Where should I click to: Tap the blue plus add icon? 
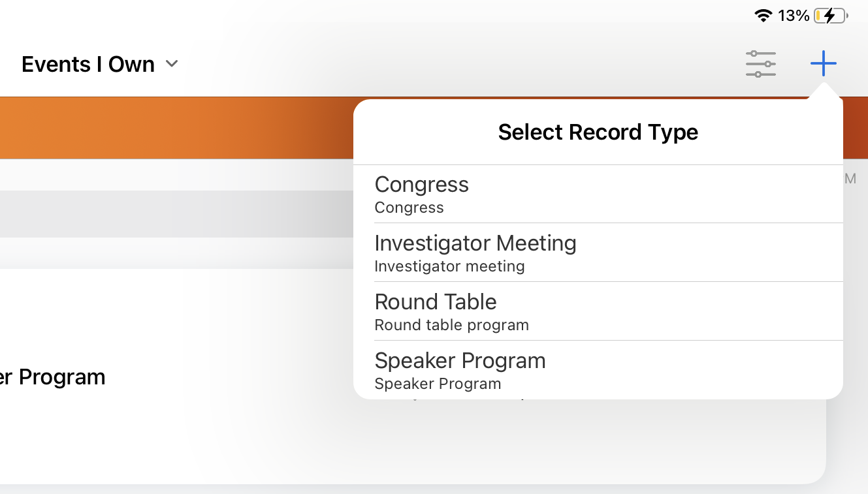click(x=823, y=63)
